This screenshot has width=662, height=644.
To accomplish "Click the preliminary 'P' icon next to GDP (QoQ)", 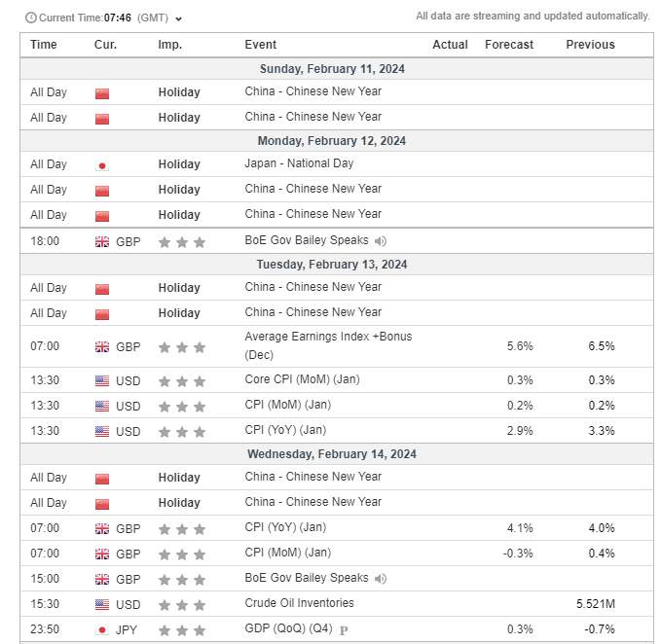I will pos(344,630).
